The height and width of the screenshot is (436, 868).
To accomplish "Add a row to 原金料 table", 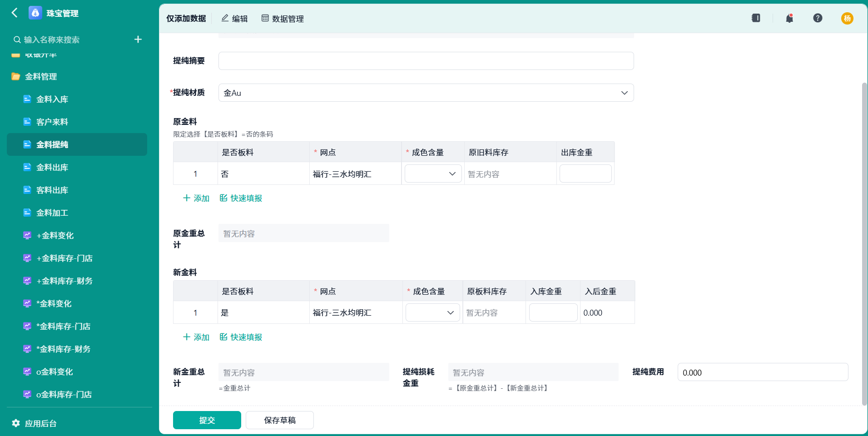I will 196,198.
